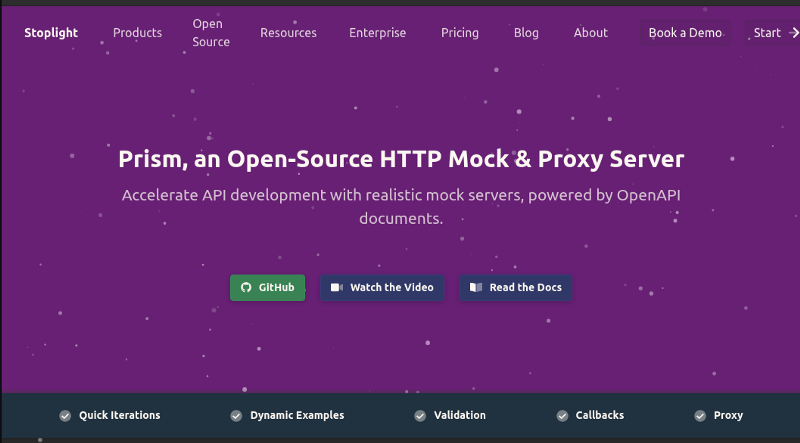Click the checkmark beside Proxy
Screen dimensions: 800x443
pos(700,415)
